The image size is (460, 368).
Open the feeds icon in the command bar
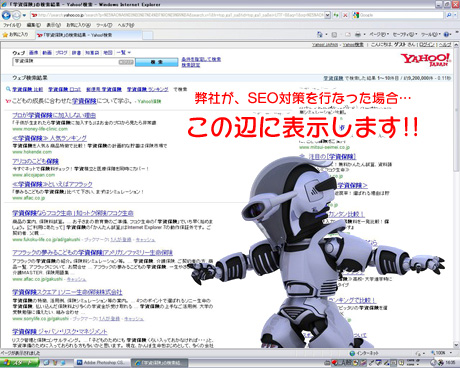coord(334,34)
